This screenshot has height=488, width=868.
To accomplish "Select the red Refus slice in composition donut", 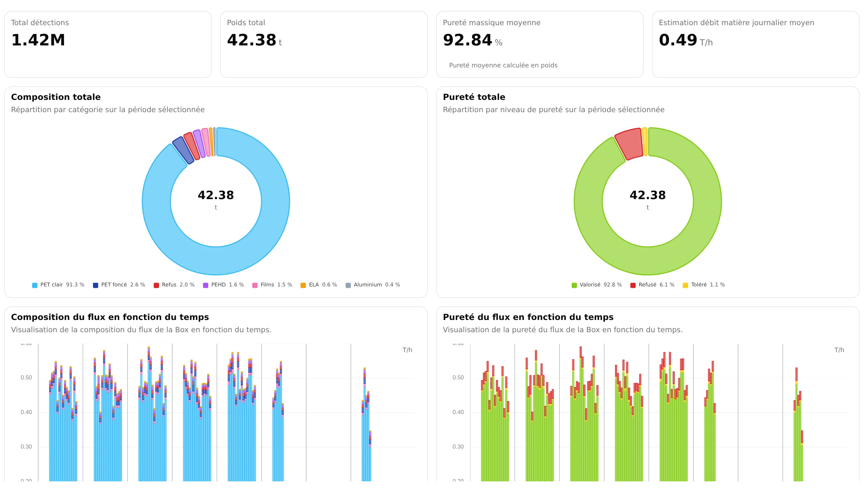I will (191, 146).
